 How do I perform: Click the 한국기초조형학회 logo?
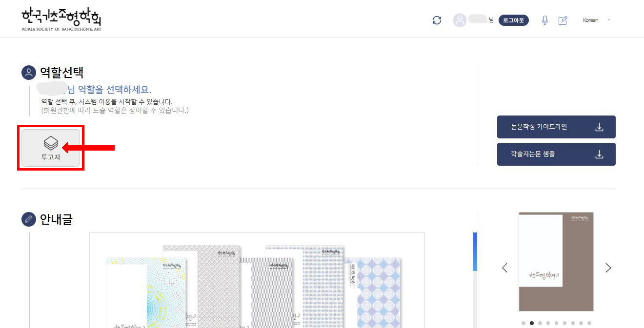(61, 19)
